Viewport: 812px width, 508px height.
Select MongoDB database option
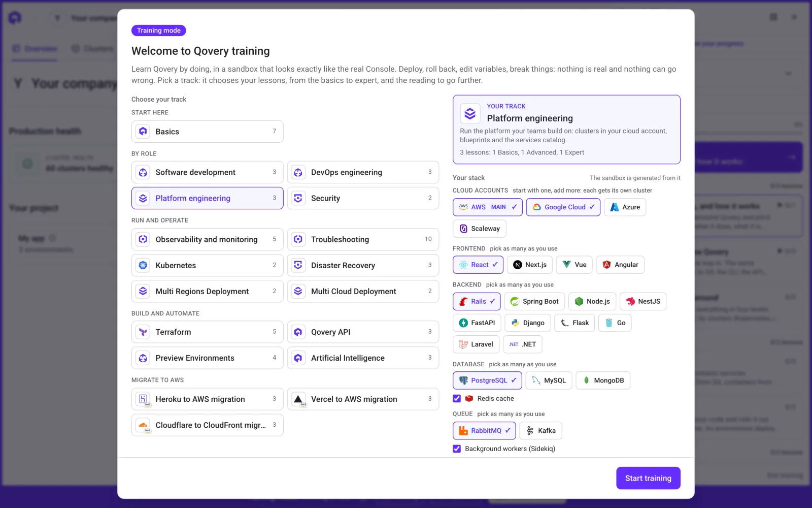(x=603, y=380)
